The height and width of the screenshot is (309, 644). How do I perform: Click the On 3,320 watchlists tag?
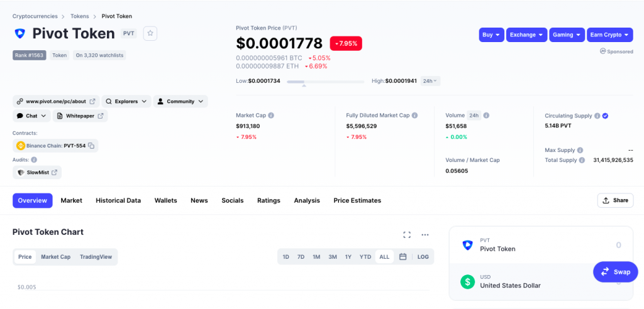pyautogui.click(x=99, y=55)
